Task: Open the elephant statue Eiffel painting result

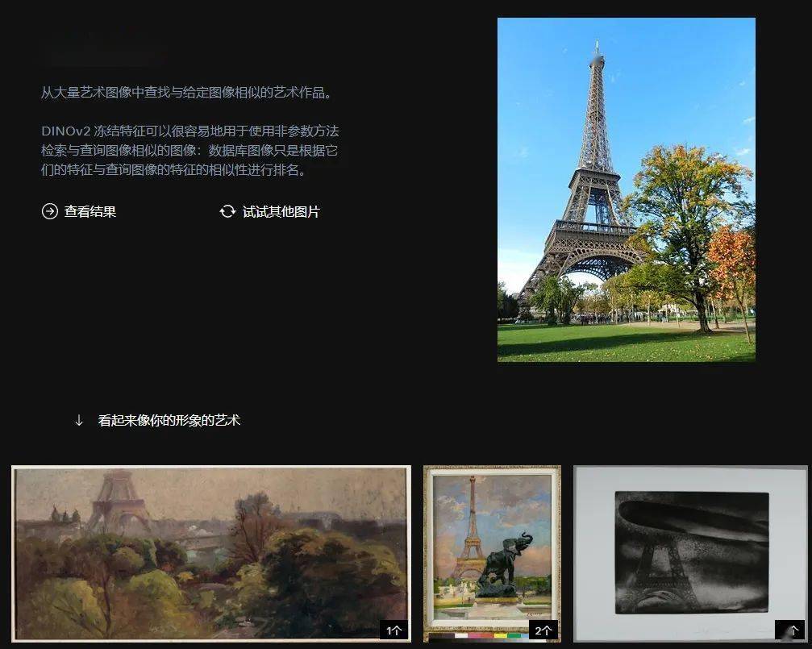Action: (x=492, y=554)
